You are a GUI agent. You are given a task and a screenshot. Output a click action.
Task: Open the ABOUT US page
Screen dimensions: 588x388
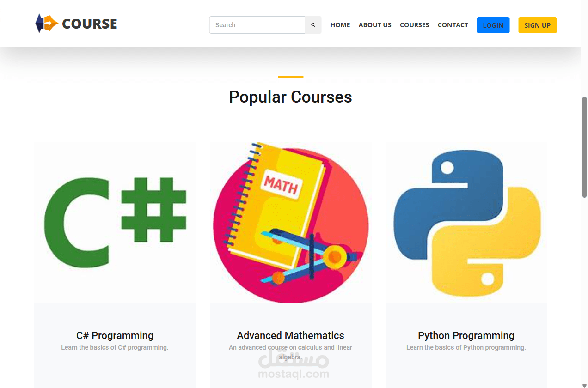[x=375, y=25]
